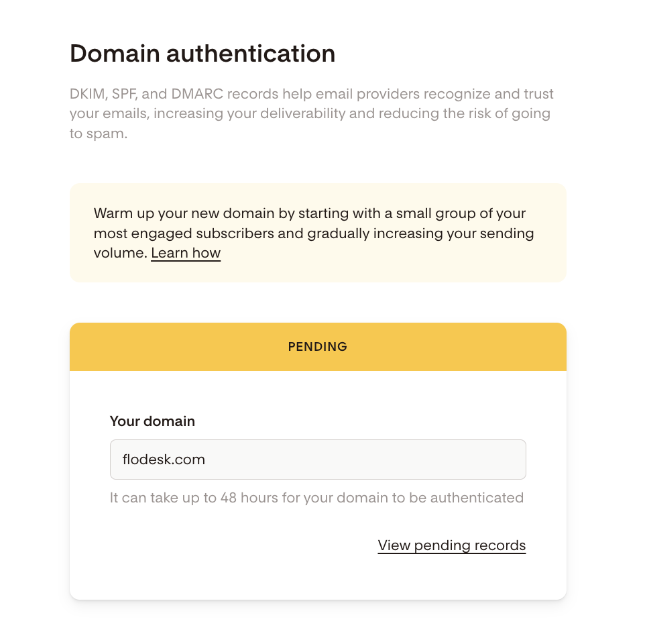
Task: Click the warm up your new domain notice
Action: [318, 213]
